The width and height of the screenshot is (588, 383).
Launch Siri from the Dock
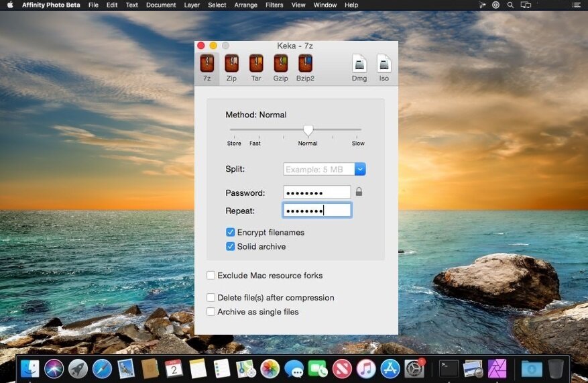click(x=54, y=368)
